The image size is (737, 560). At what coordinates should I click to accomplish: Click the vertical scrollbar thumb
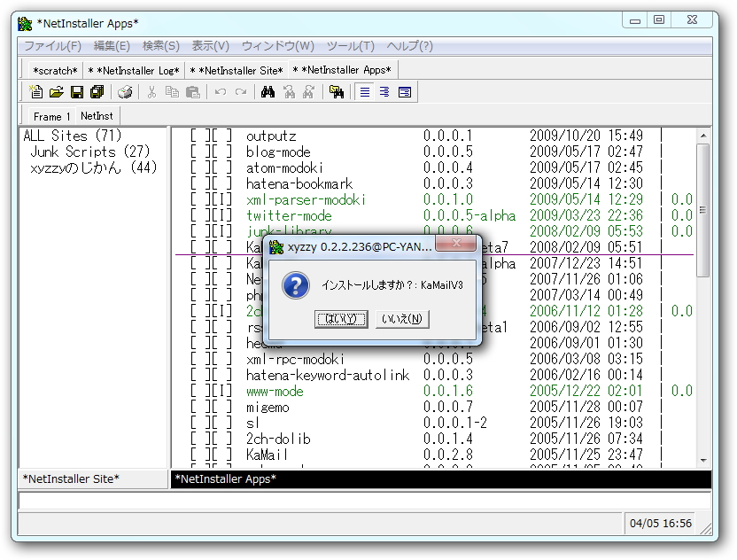[x=703, y=211]
